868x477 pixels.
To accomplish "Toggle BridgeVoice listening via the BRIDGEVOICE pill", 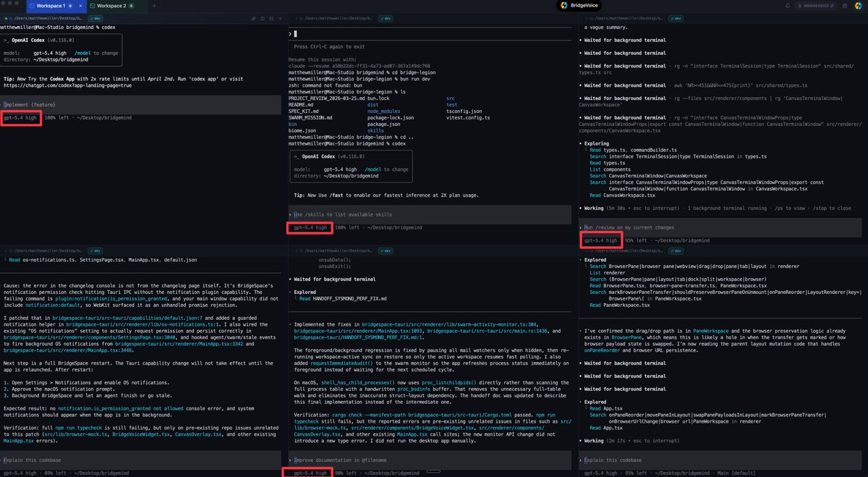I will [817, 6].
